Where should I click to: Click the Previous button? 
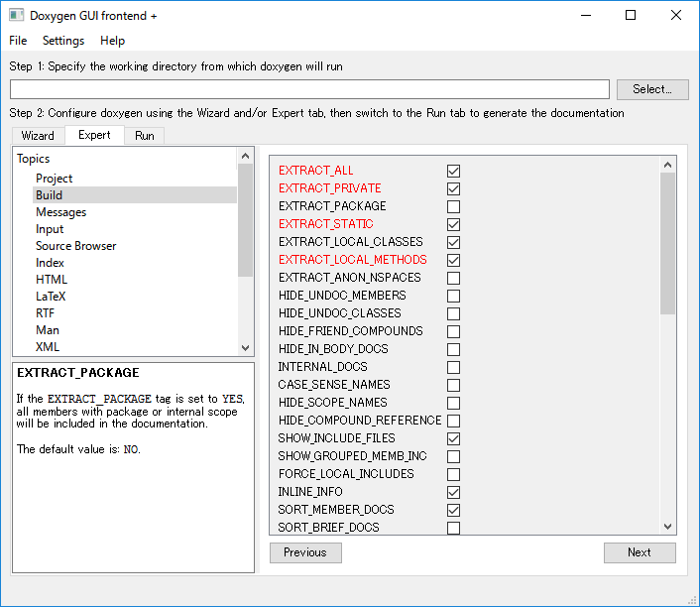click(305, 552)
